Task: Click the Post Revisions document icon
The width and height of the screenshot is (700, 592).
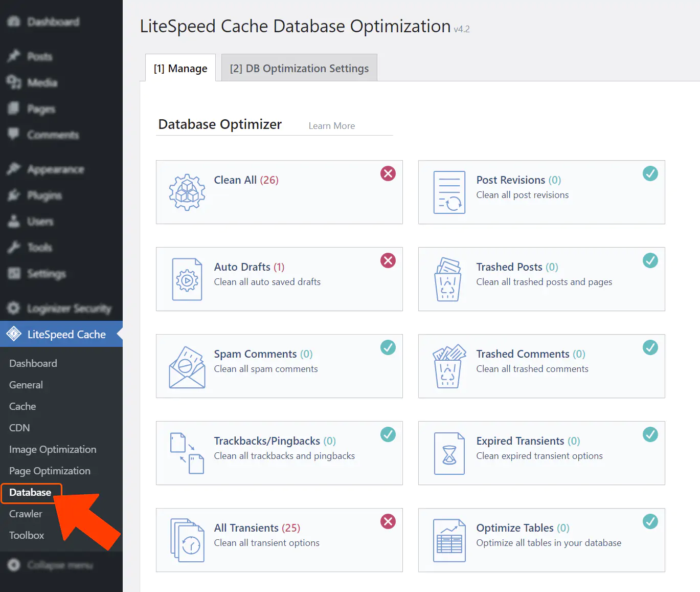Action: [x=449, y=192]
